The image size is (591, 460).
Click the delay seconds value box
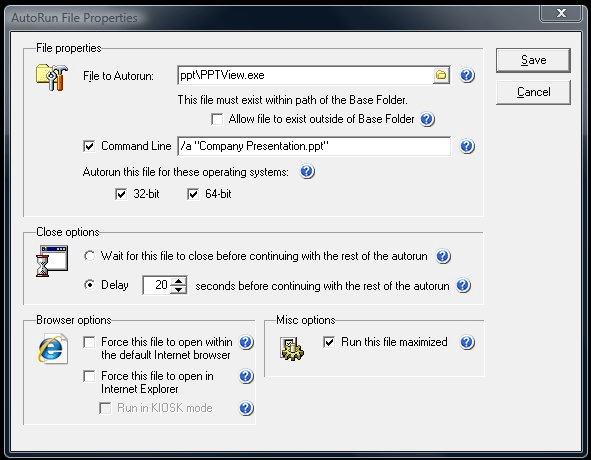[x=157, y=285]
